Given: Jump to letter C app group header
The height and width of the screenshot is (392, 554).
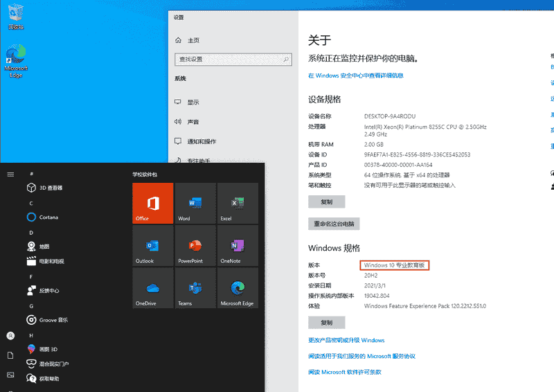Looking at the screenshot, I should (x=31, y=203).
